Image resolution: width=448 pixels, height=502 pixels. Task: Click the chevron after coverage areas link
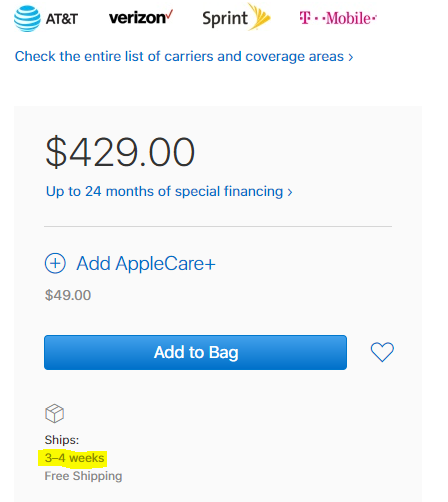[x=350, y=57]
